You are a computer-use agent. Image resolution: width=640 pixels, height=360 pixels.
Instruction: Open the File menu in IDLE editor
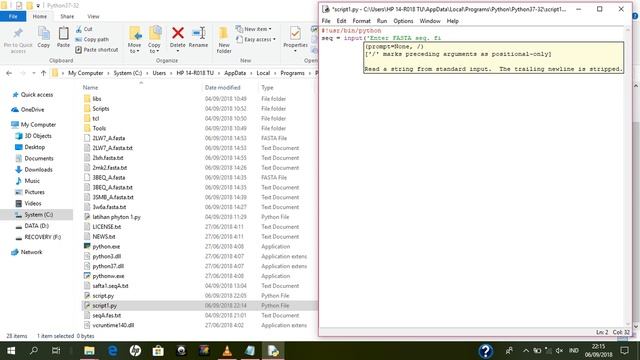coord(326,21)
